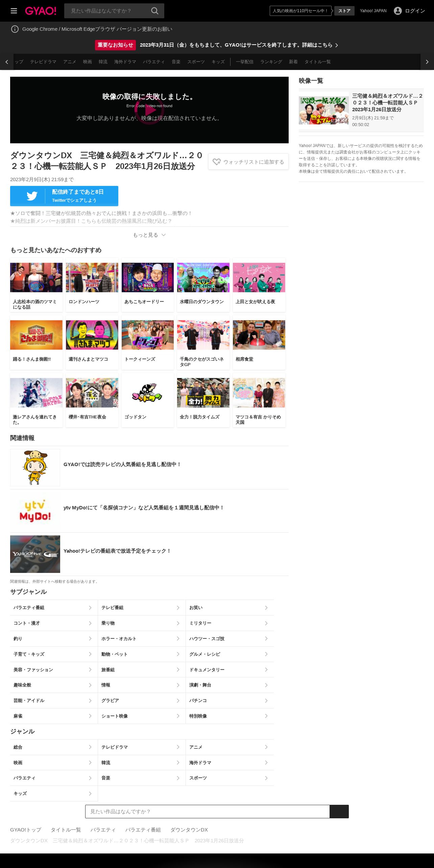Open video list thumbnail in sidebar
The width and height of the screenshot is (434, 868).
point(324,110)
